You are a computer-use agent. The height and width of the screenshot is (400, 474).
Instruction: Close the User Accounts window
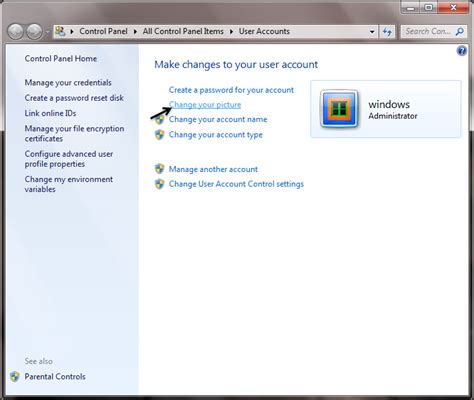tap(453, 8)
